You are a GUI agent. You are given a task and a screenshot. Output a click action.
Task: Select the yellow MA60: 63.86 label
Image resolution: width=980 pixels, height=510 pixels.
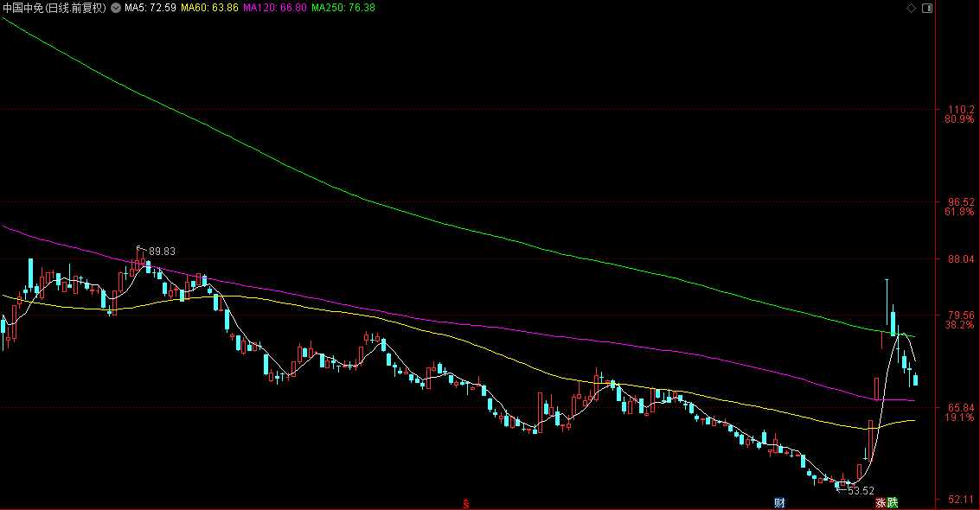(210, 8)
